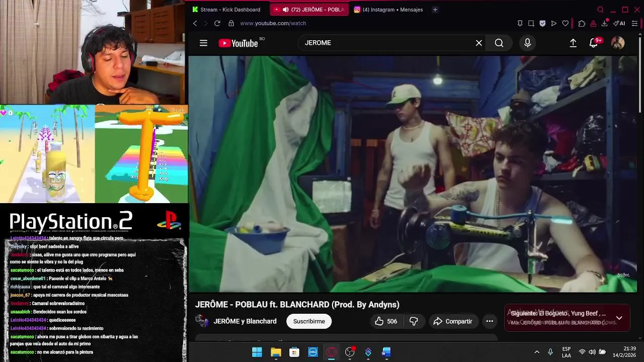Open site security lock info in address bar
Viewport: 644px width, 362px height.
point(231,23)
